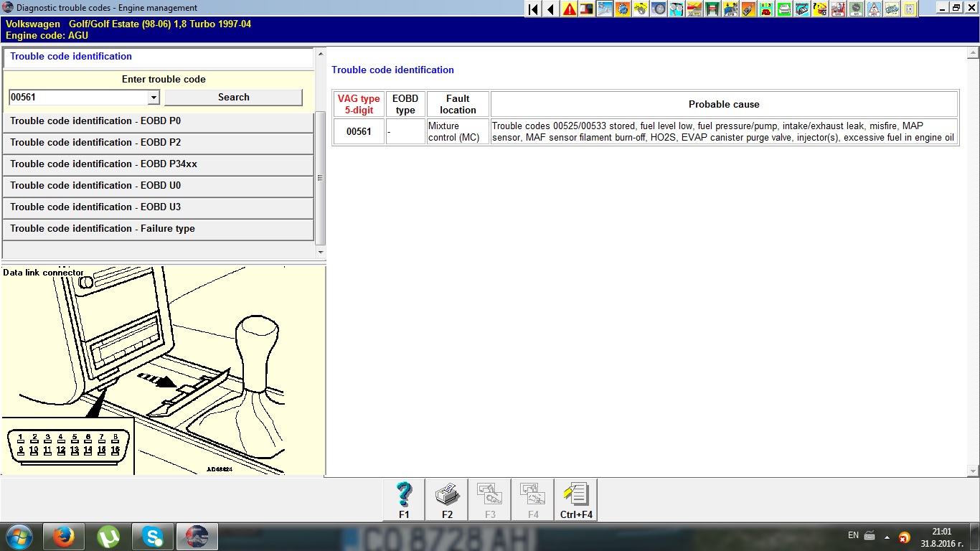Click the data link connector diagram
This screenshot has width=980, height=551.
164,370
